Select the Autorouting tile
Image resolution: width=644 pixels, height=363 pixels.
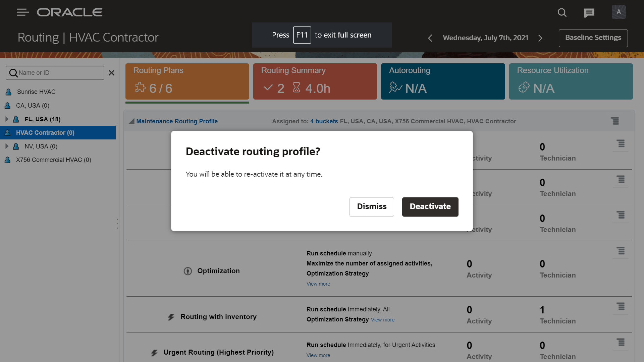442,81
